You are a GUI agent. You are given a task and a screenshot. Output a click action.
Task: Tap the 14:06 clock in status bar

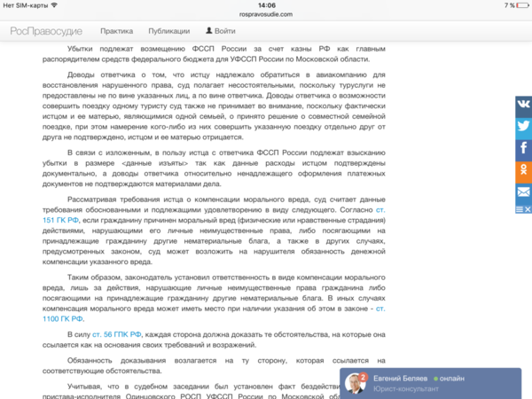click(266, 4)
